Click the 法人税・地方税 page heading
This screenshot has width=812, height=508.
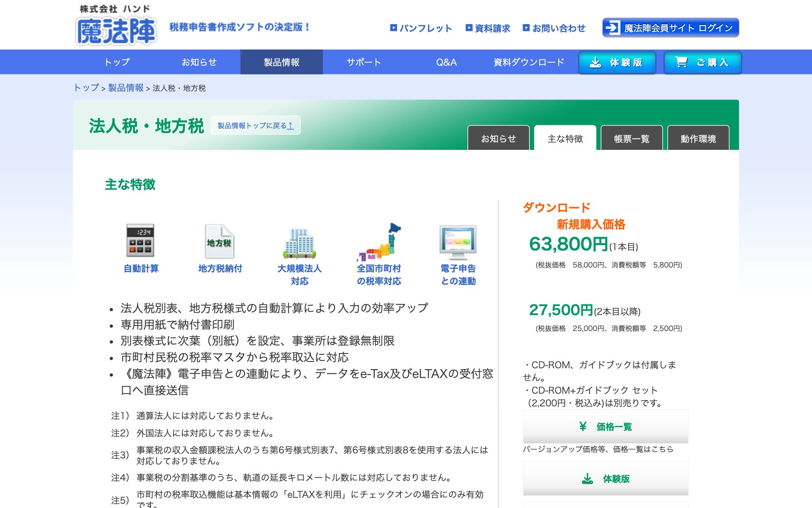pos(146,126)
